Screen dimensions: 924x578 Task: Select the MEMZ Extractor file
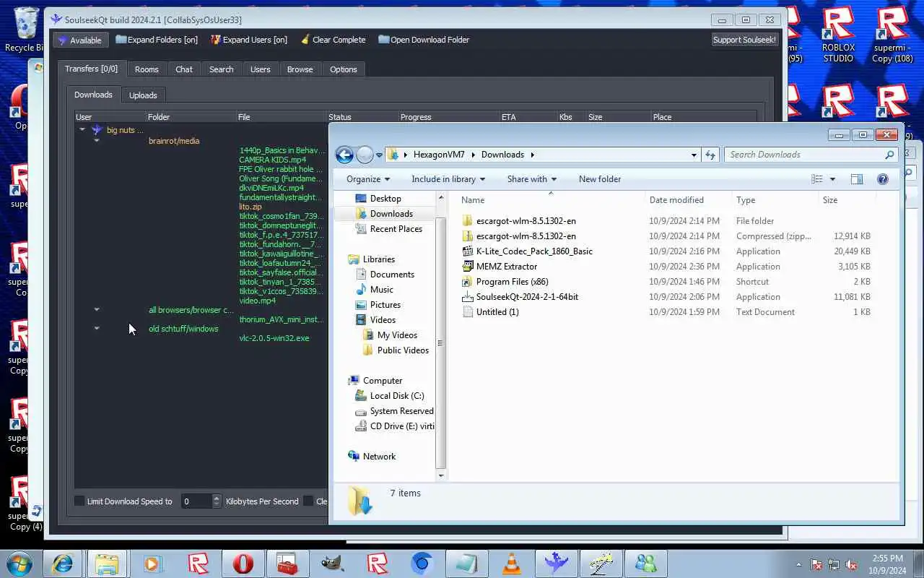507,267
